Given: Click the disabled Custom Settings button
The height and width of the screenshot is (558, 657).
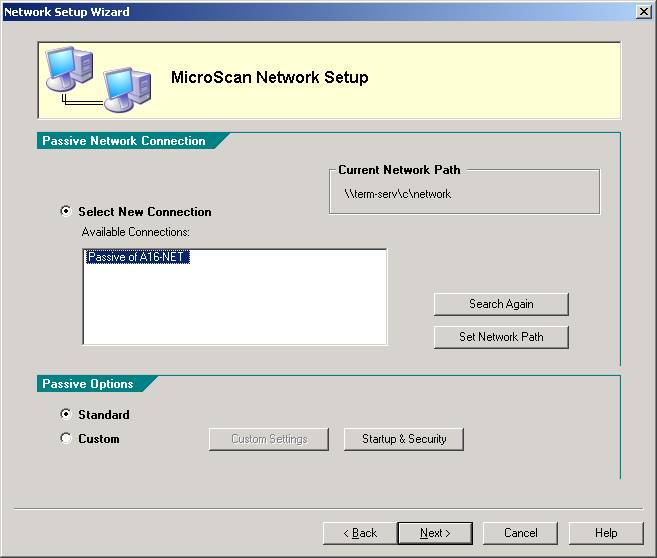Looking at the screenshot, I should [269, 439].
